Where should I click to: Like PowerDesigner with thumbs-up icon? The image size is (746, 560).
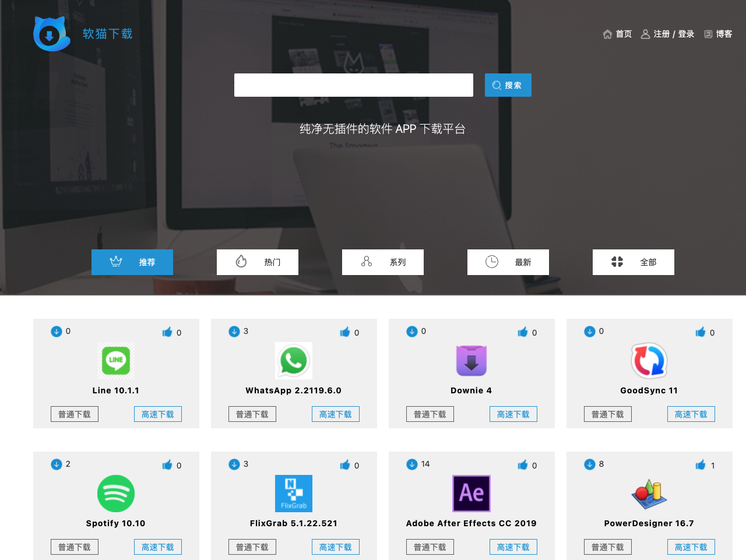tap(701, 464)
